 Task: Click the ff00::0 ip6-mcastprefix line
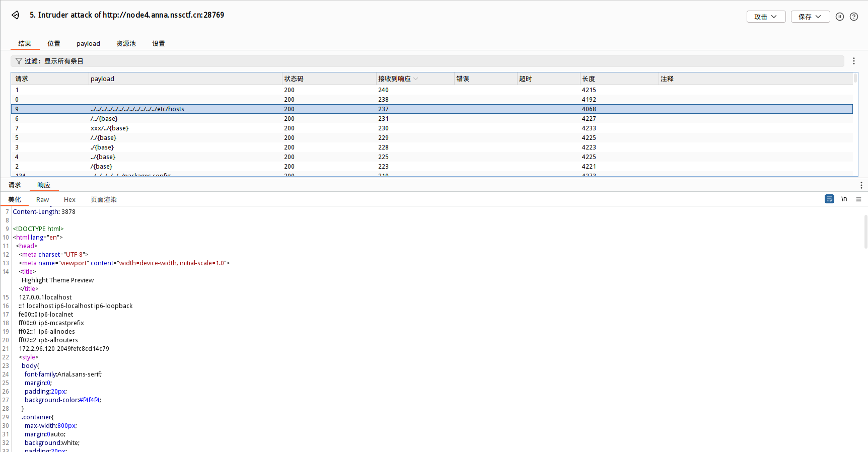click(x=51, y=323)
